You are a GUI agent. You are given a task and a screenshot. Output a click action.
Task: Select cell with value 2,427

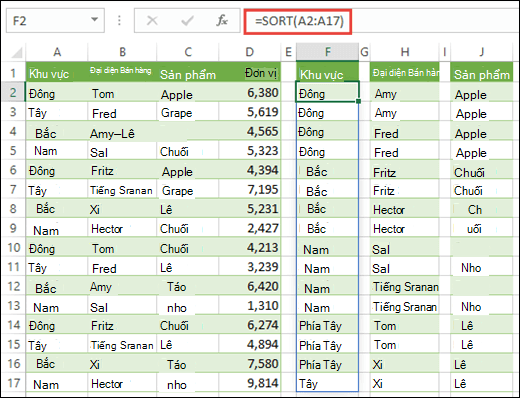coord(249,228)
